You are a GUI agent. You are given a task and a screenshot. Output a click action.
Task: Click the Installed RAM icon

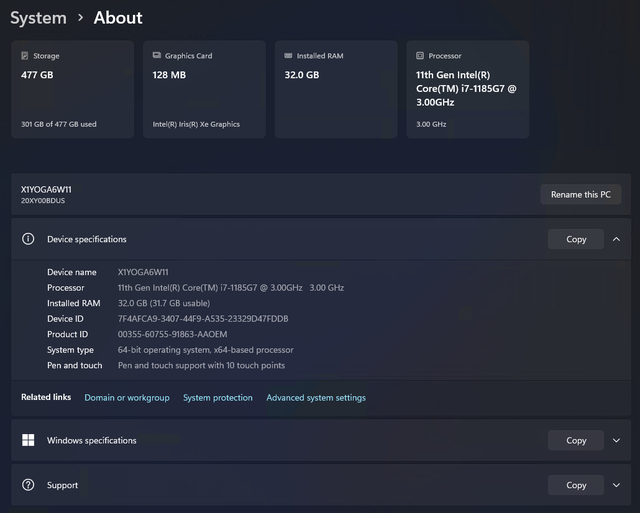tap(288, 56)
